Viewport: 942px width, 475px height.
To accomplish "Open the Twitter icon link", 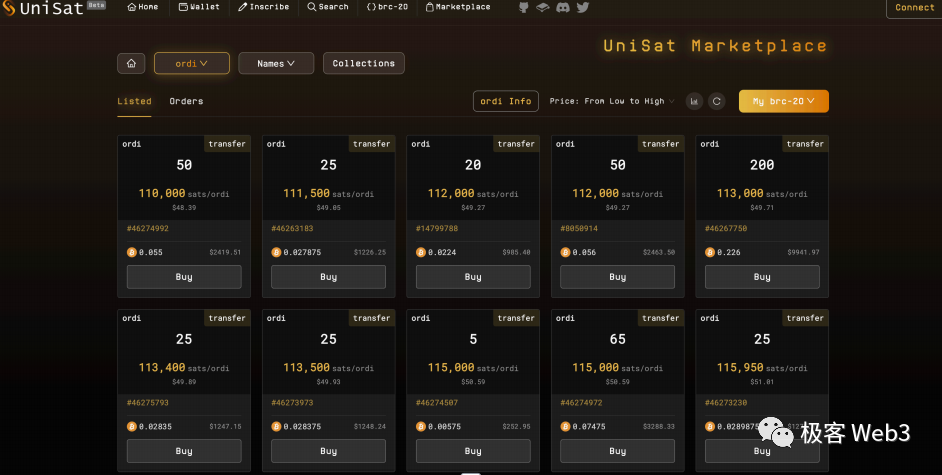I will click(x=583, y=7).
